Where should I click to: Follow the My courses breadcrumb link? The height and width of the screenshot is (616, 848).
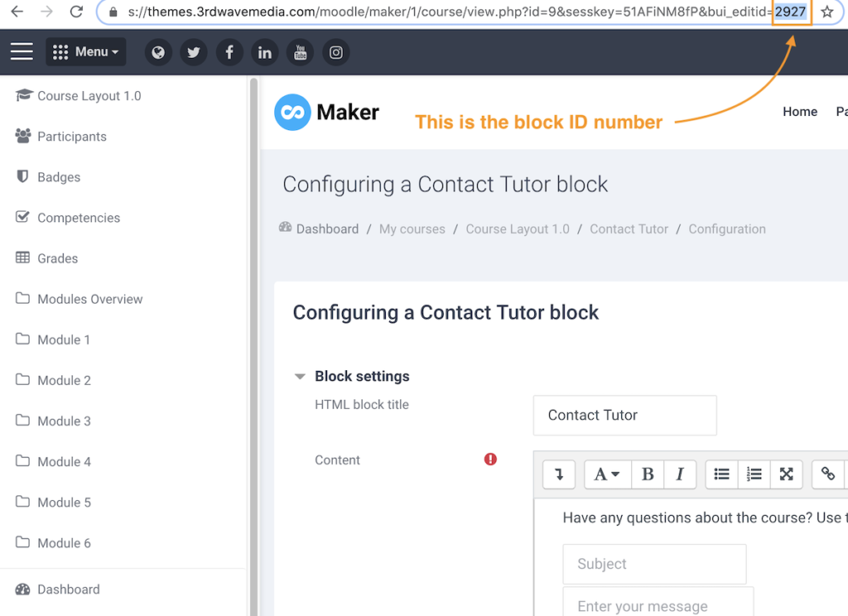click(412, 229)
